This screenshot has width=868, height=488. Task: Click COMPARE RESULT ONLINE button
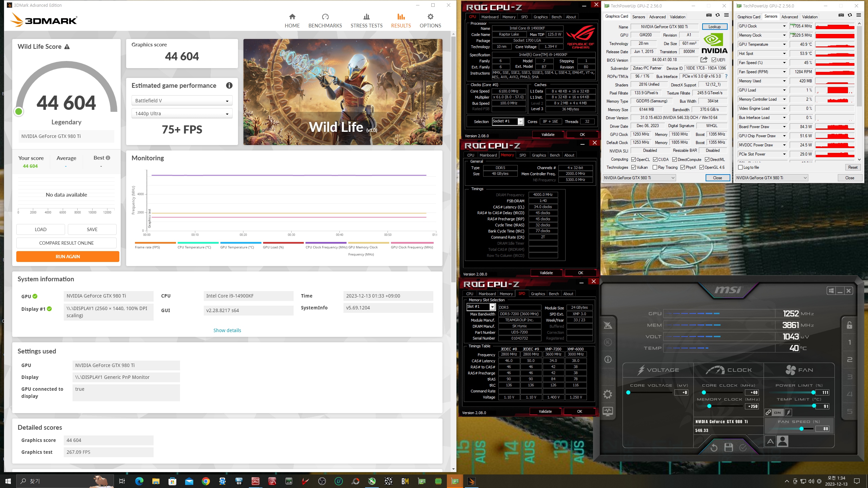point(66,243)
